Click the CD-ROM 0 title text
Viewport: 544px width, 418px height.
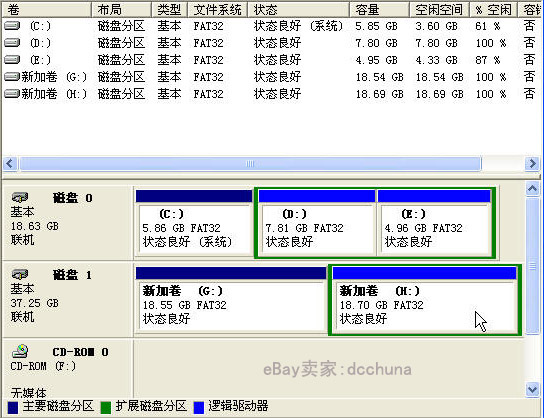point(80,352)
